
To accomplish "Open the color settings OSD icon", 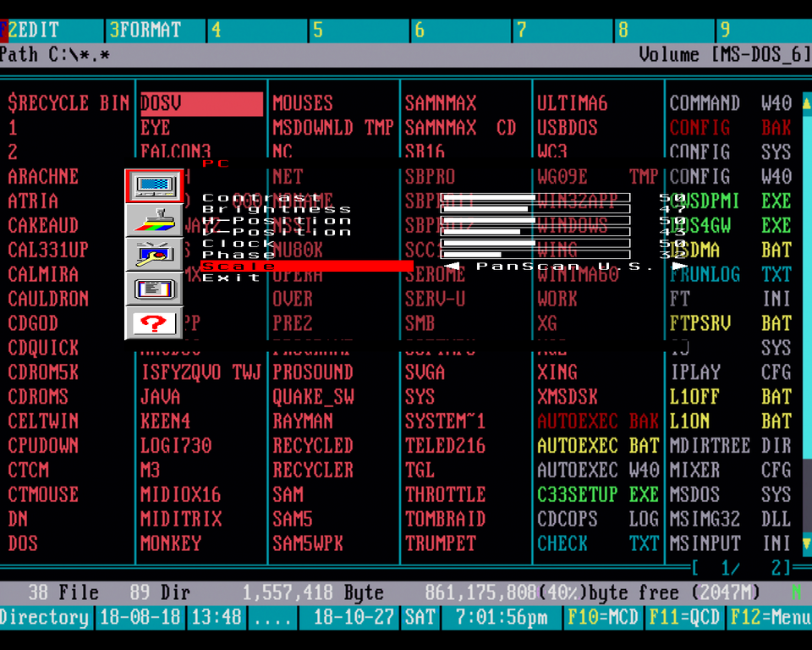I will pos(154,220).
